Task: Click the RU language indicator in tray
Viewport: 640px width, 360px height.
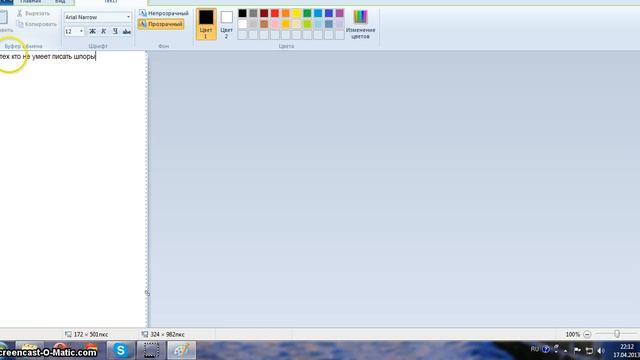Action: click(535, 349)
